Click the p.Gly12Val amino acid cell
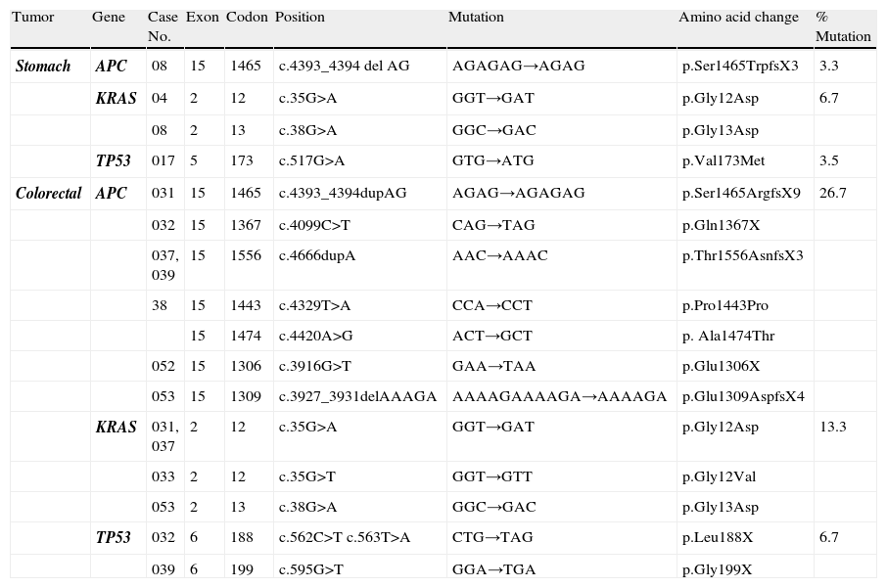 720,477
